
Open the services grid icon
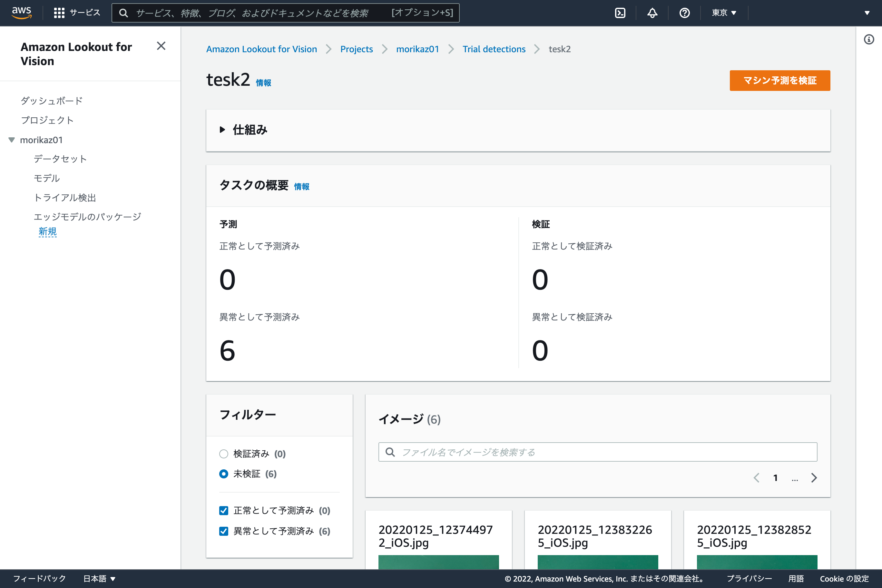point(59,13)
